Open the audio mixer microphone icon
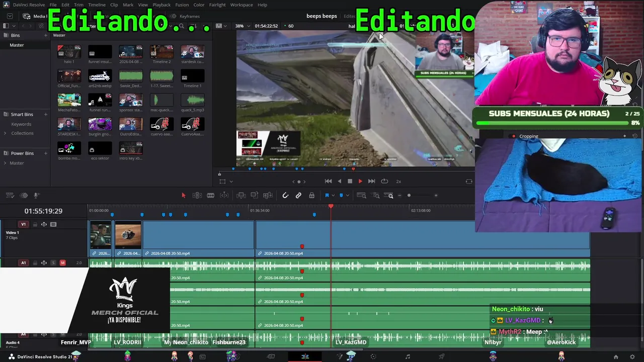 click(x=36, y=196)
